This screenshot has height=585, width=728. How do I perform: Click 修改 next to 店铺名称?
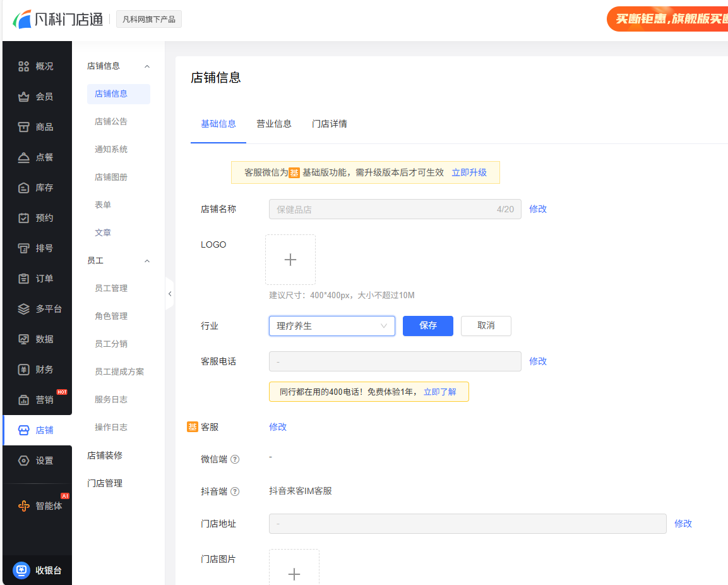point(537,209)
